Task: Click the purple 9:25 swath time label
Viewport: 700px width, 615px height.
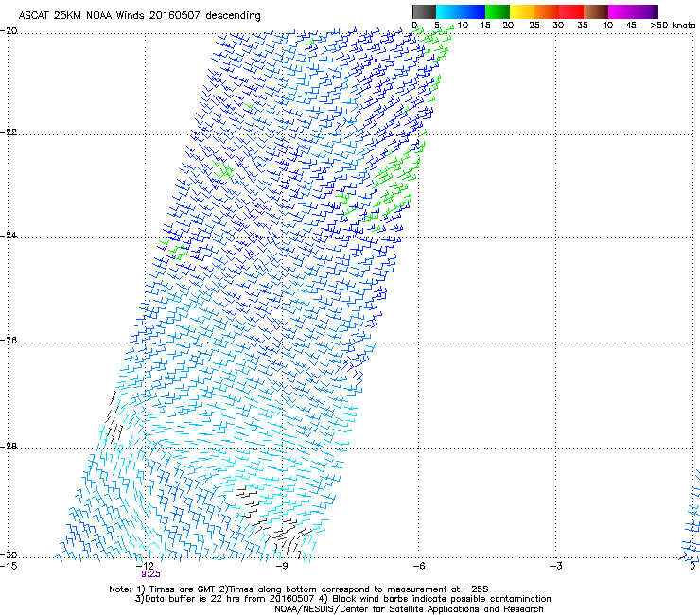Action: click(x=150, y=574)
